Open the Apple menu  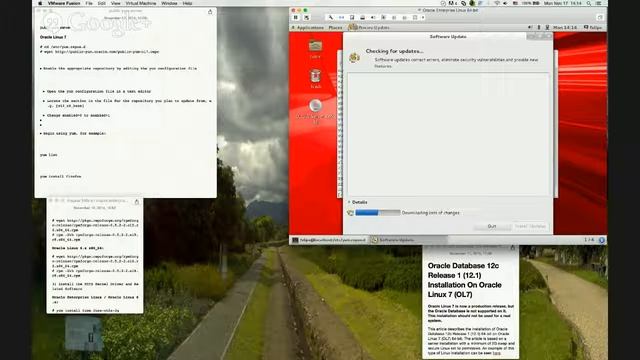coord(40,3)
